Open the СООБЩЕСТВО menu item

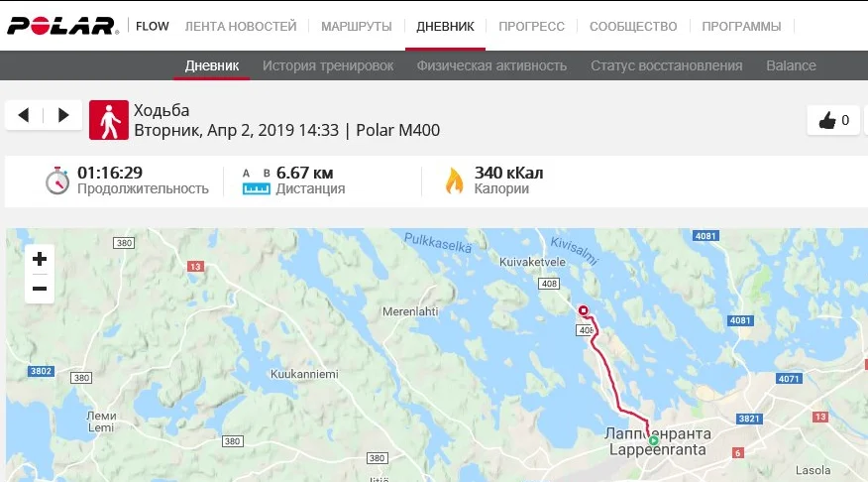click(x=633, y=26)
